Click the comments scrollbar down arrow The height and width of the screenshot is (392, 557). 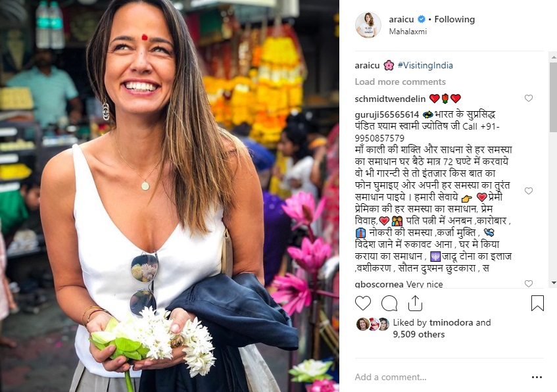tap(554, 283)
